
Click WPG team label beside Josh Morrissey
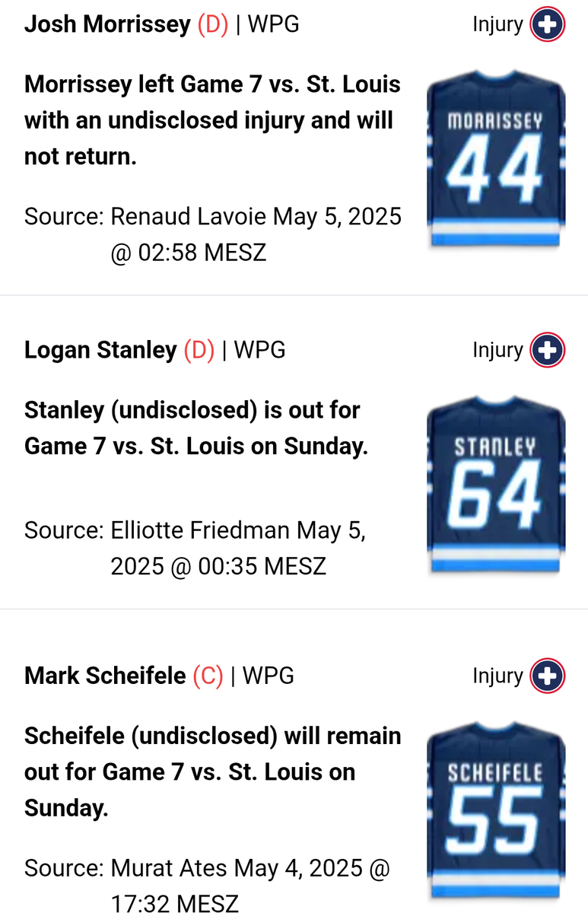pyautogui.click(x=273, y=24)
